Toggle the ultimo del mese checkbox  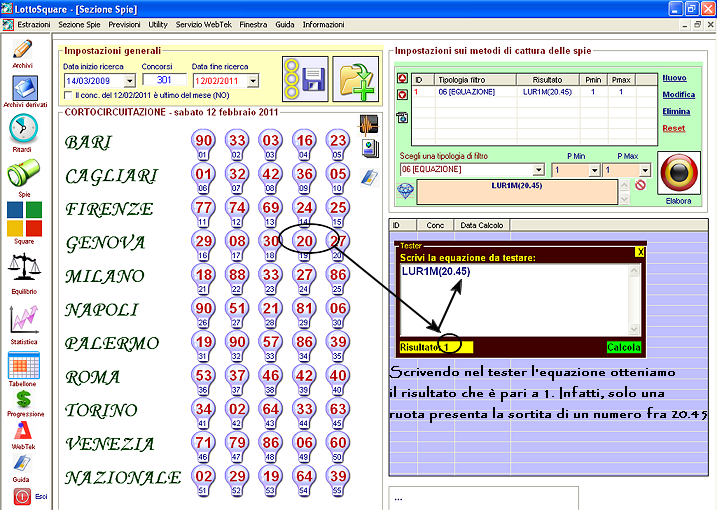[68, 95]
